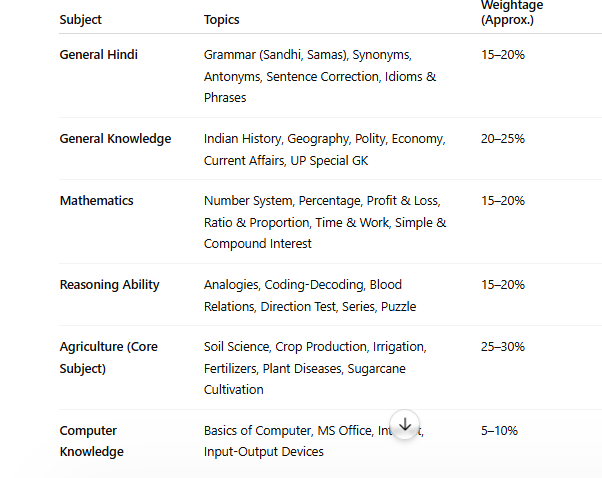Click the General Hindi 15–20% weightage

coord(503,55)
